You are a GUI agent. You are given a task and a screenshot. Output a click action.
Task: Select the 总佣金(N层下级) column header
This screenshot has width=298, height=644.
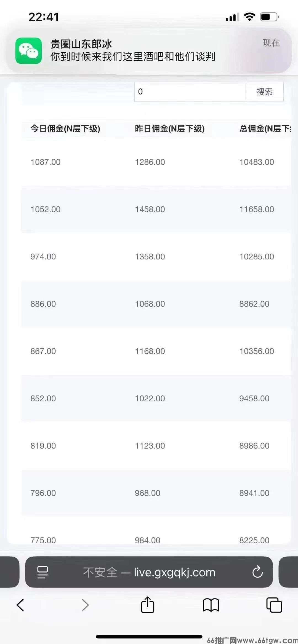click(265, 128)
